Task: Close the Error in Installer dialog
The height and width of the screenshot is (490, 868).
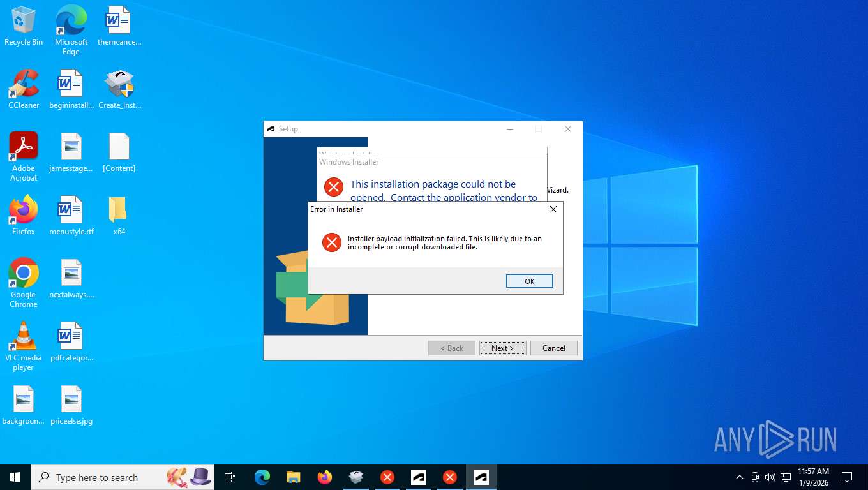Action: click(553, 209)
